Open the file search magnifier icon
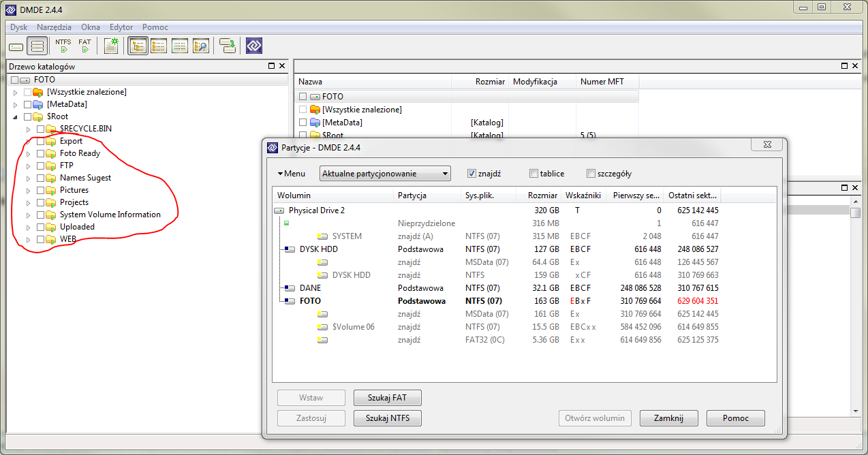This screenshot has width=868, height=455. (x=200, y=46)
